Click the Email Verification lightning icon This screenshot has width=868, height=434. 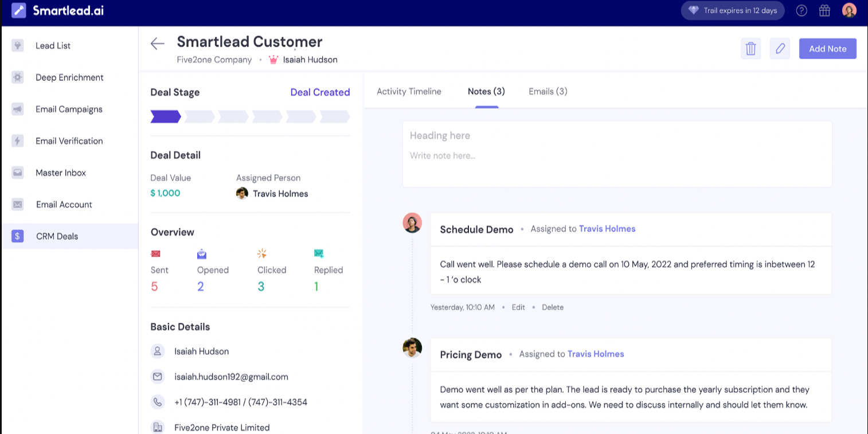click(x=17, y=141)
